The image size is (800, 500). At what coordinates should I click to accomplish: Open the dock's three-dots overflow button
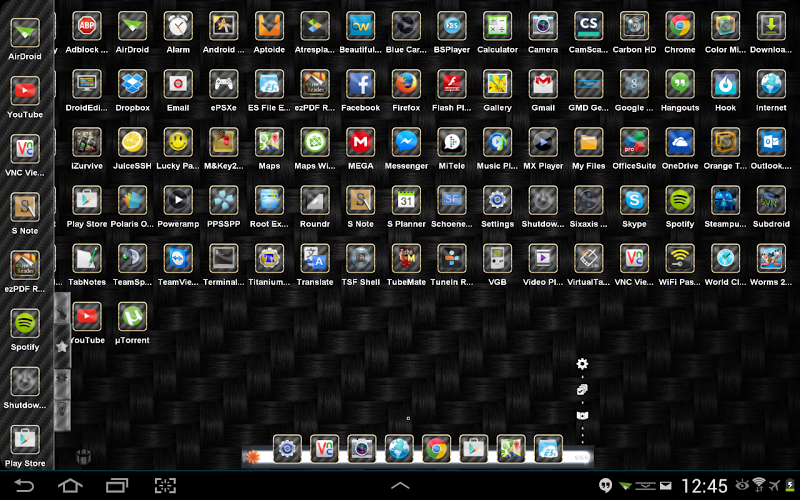(x=582, y=457)
